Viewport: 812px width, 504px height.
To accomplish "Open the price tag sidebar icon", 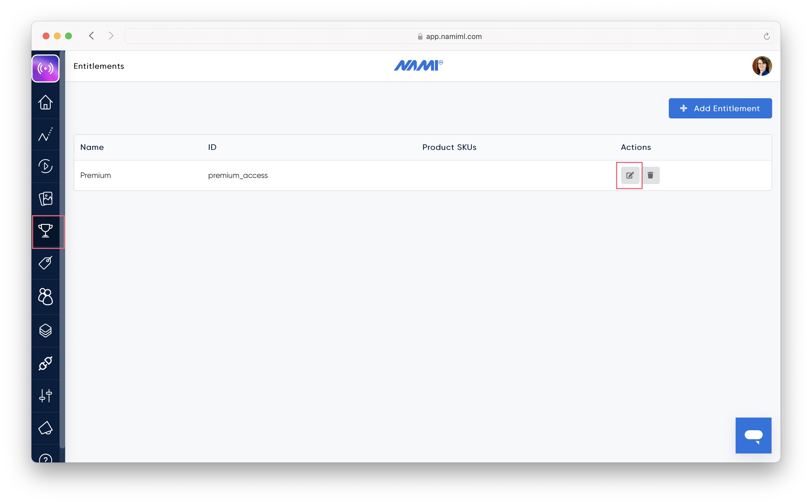I will click(45, 263).
